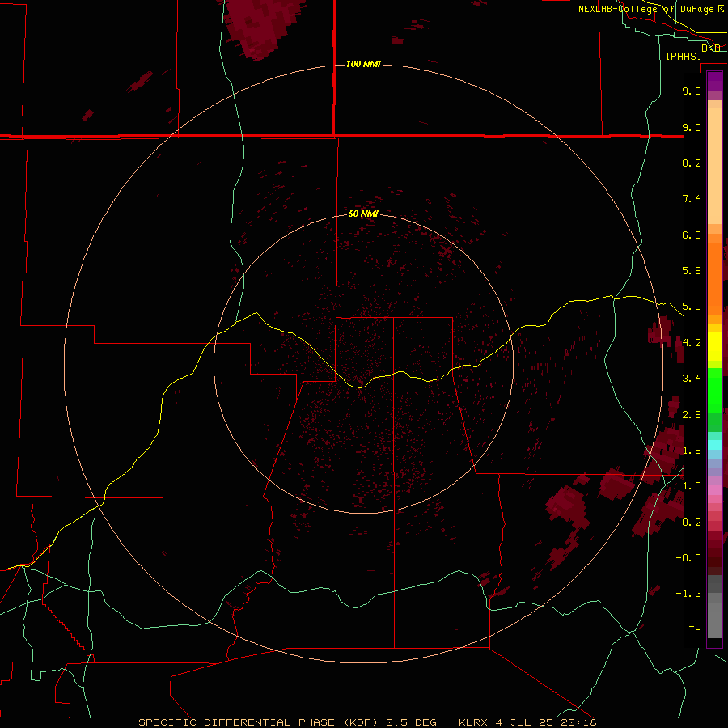The height and width of the screenshot is (728, 728).
Task: Click the peach segment of the color bar
Action: (x=714, y=165)
